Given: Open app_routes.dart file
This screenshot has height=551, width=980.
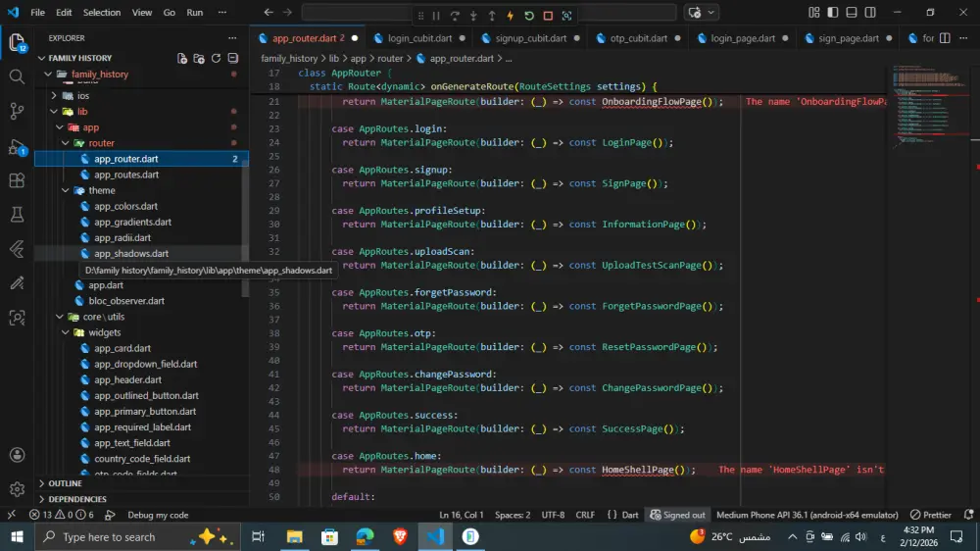Looking at the screenshot, I should click(126, 175).
